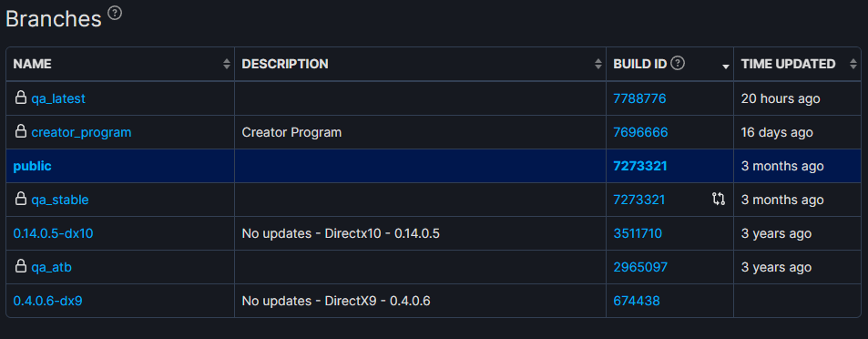Open build 7696666 link
This screenshot has height=339, width=868.
(x=640, y=132)
